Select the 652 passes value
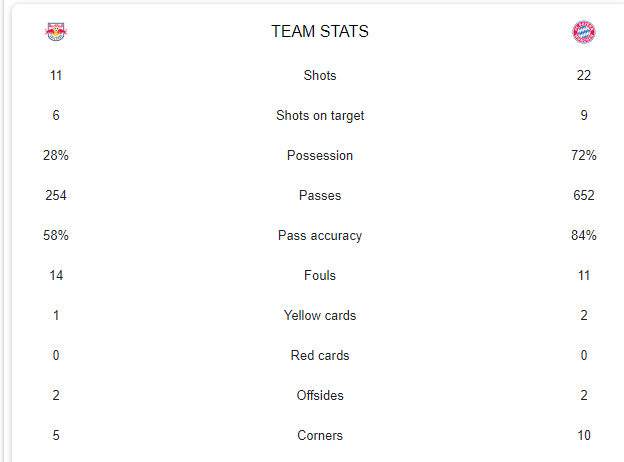The height and width of the screenshot is (462, 624). (x=584, y=195)
